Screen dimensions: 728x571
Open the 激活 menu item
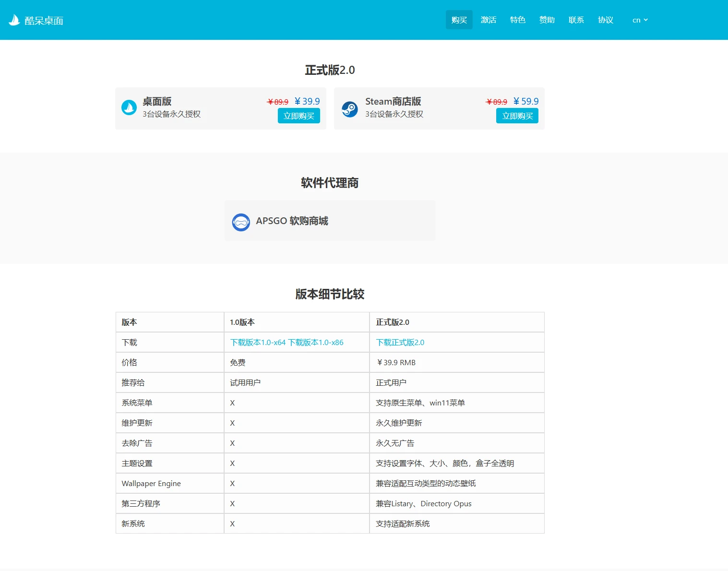point(489,20)
